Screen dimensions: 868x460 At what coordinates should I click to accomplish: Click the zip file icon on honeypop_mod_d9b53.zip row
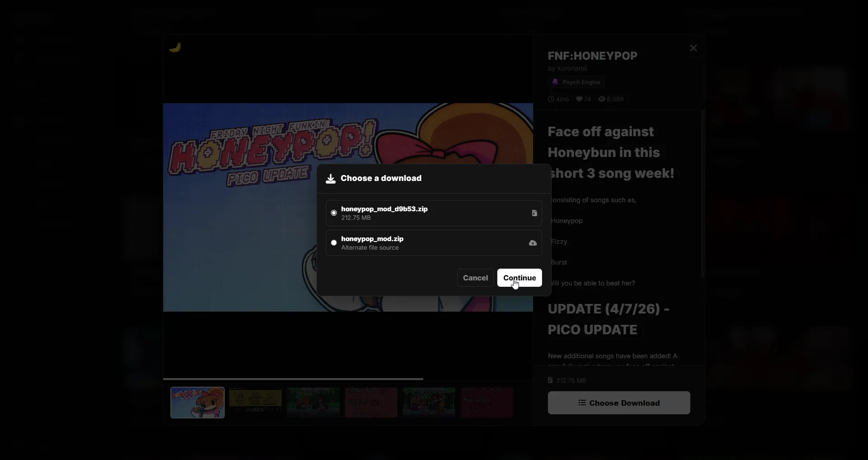pos(534,213)
